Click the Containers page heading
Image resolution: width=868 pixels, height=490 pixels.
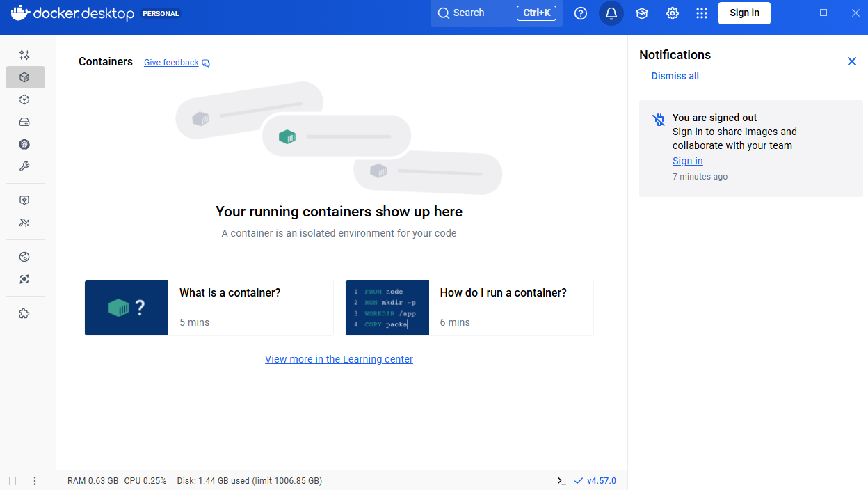coord(106,61)
